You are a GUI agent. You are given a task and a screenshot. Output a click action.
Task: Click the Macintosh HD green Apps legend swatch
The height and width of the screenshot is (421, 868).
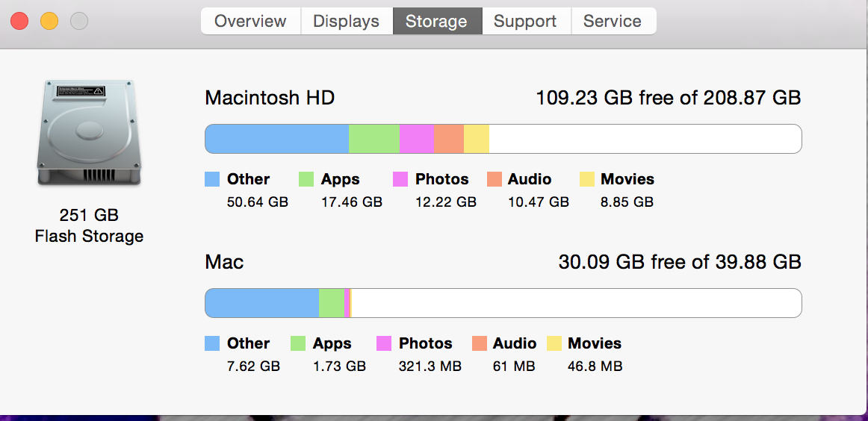(306, 179)
